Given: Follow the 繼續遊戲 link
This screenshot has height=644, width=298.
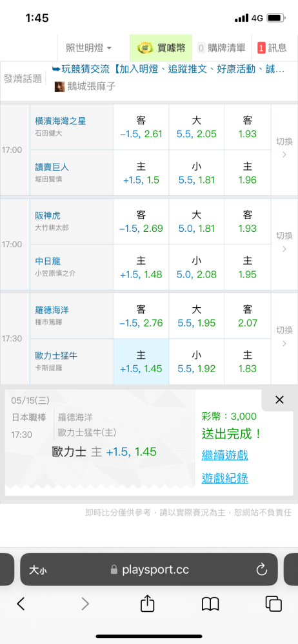Looking at the screenshot, I should (224, 455).
